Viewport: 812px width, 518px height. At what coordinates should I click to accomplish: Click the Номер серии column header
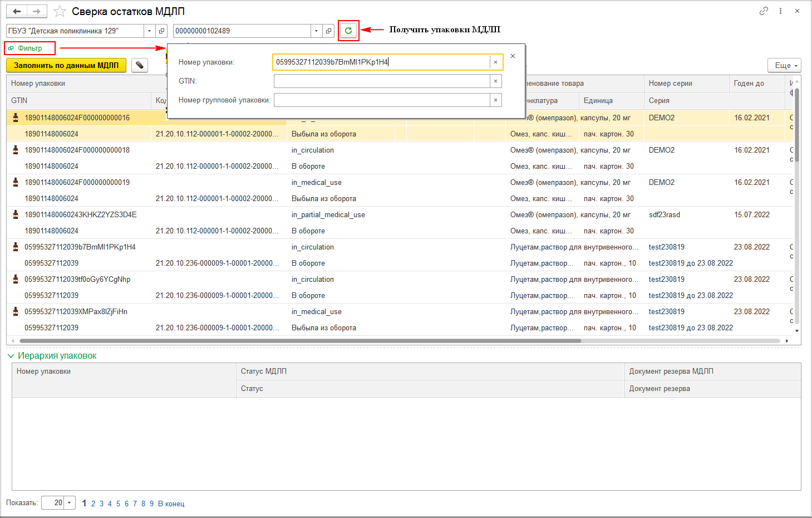point(686,84)
